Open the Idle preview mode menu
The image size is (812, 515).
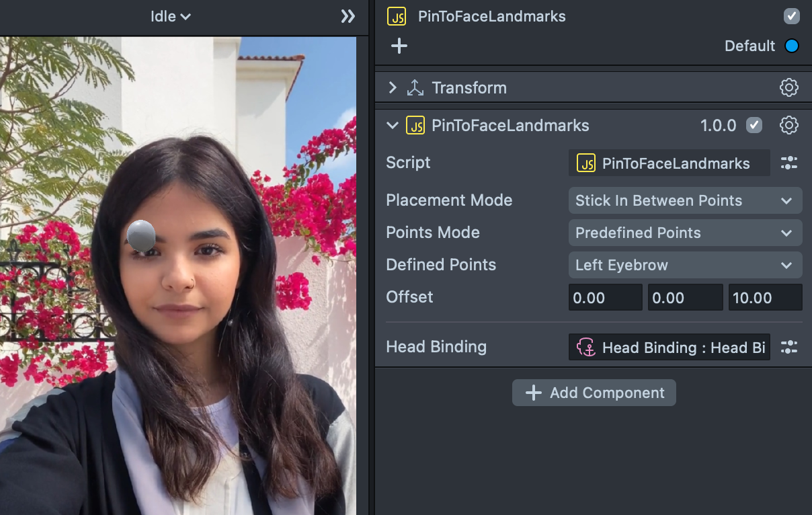170,16
